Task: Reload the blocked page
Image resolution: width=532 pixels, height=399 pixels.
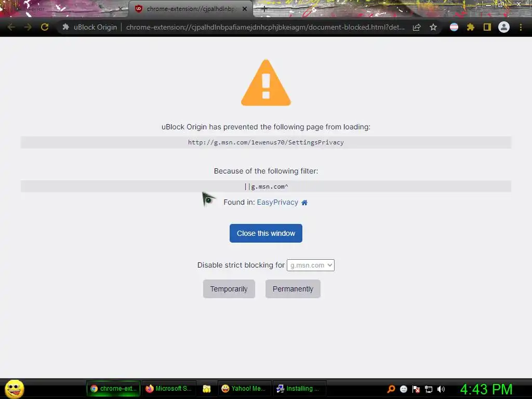Action: click(x=45, y=27)
